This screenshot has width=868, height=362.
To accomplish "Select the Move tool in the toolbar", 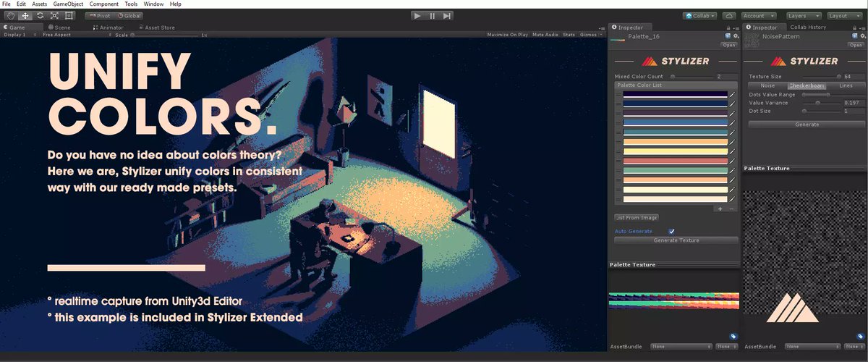I will coord(25,15).
